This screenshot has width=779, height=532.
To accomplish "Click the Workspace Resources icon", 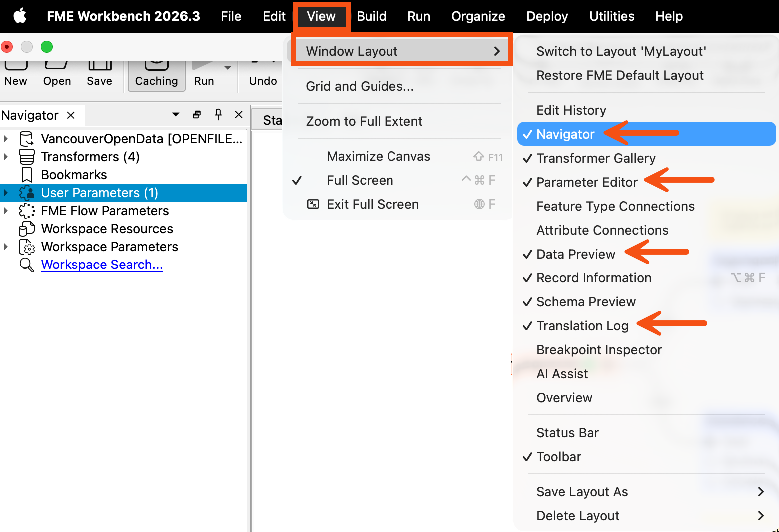I will 26,229.
